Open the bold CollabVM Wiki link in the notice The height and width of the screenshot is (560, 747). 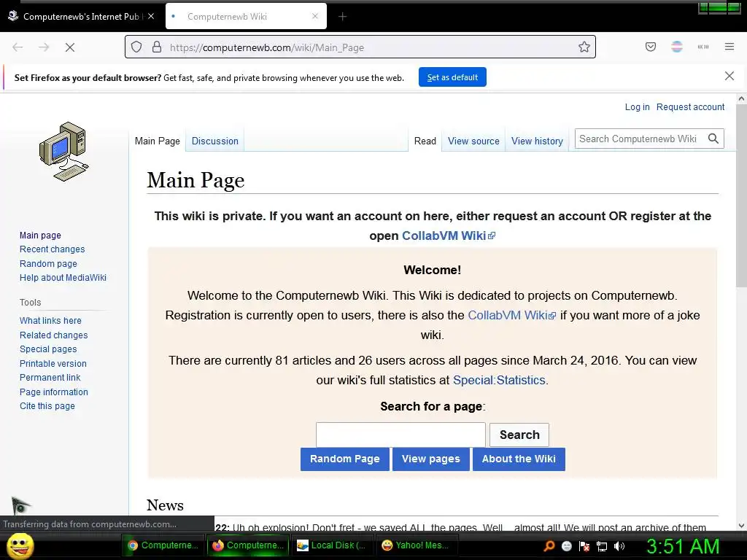[449, 236]
